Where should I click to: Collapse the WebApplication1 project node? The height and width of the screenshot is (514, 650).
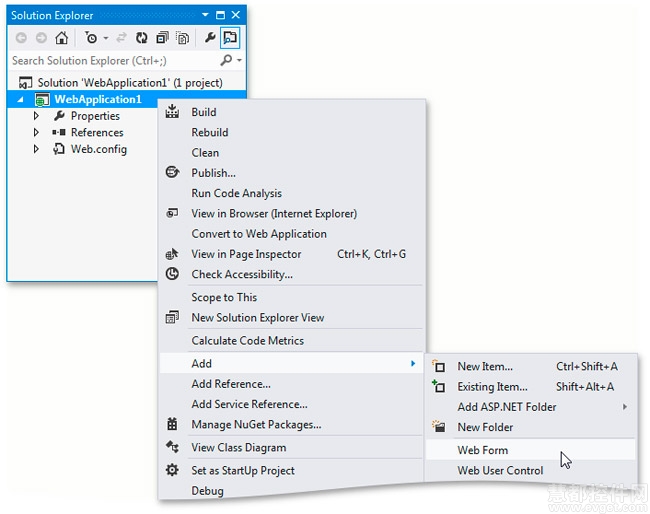pos(20,100)
